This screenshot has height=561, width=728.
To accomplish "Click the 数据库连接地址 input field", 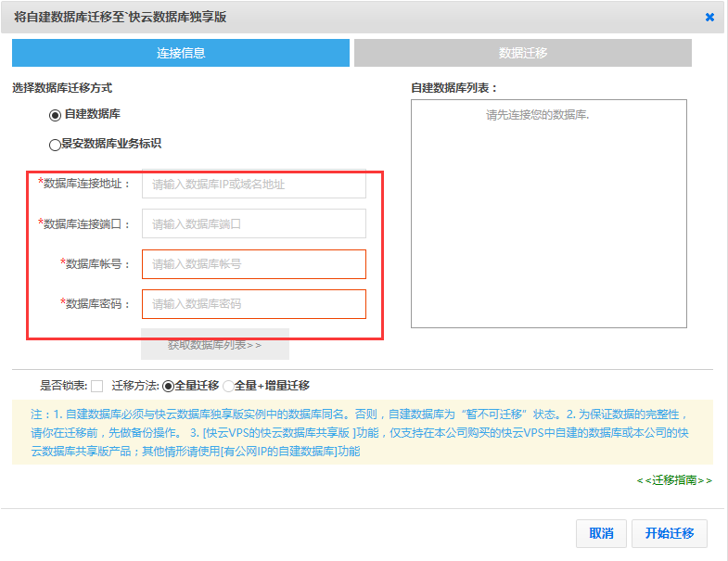I will [x=253, y=184].
